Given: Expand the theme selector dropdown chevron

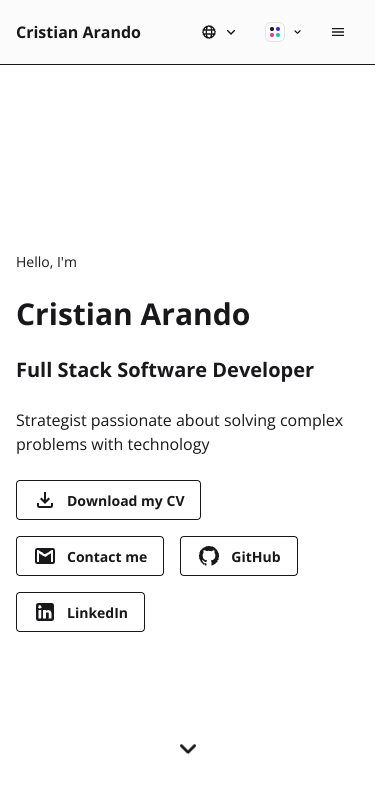Looking at the screenshot, I should pyautogui.click(x=297, y=32).
